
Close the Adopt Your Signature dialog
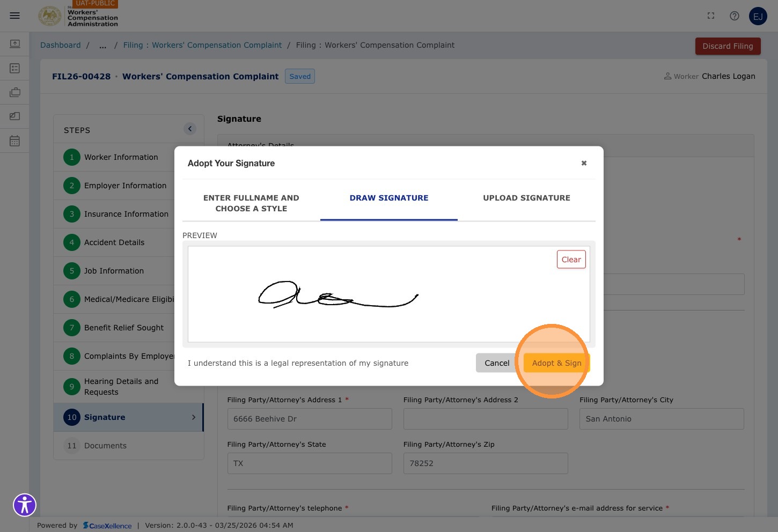584,163
